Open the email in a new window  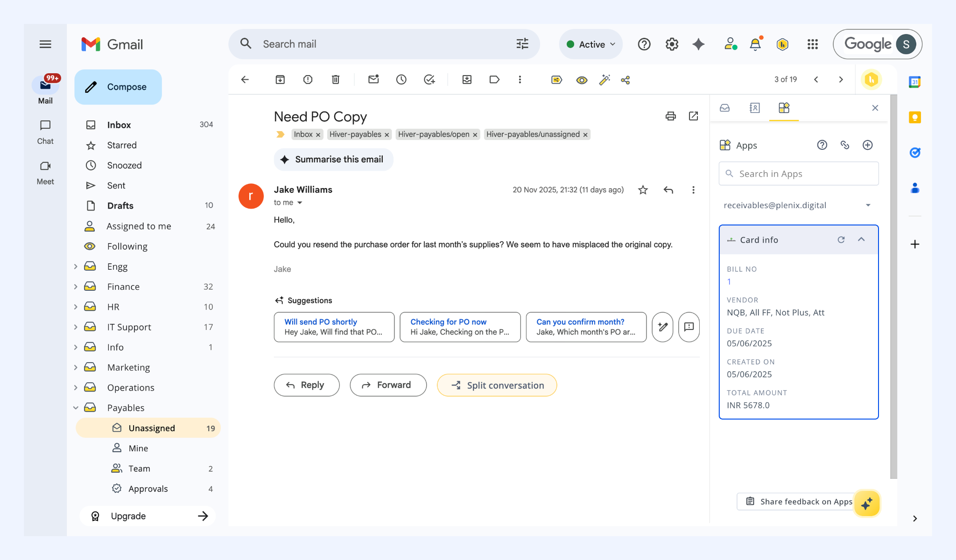click(694, 116)
